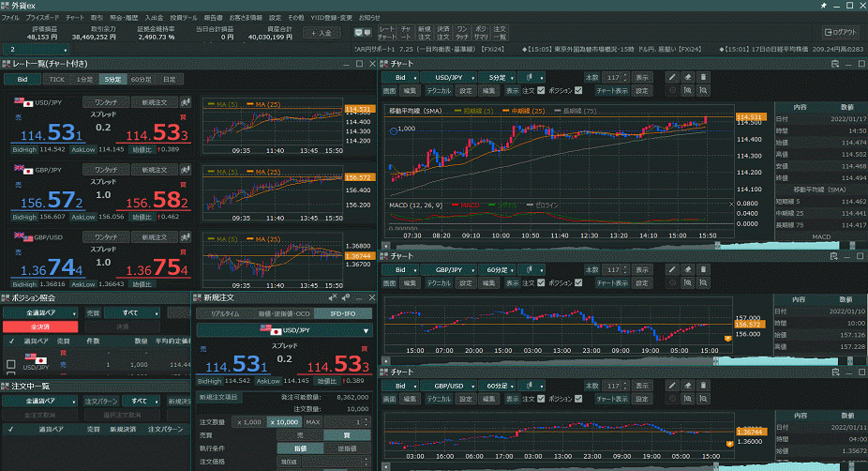Switch to the 60分足 tab in rate list
Viewport: 868px width, 471px height.
click(141, 80)
